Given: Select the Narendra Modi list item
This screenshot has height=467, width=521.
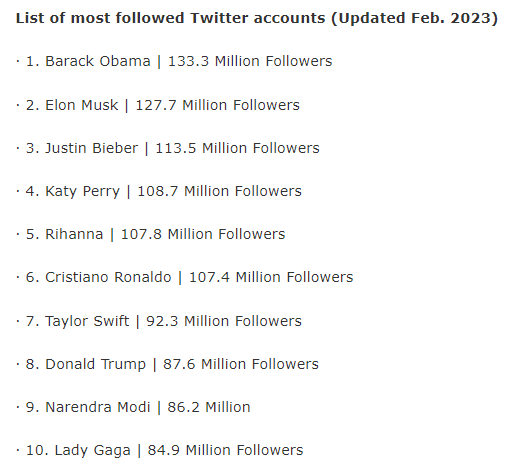Looking at the screenshot, I should click(133, 407).
